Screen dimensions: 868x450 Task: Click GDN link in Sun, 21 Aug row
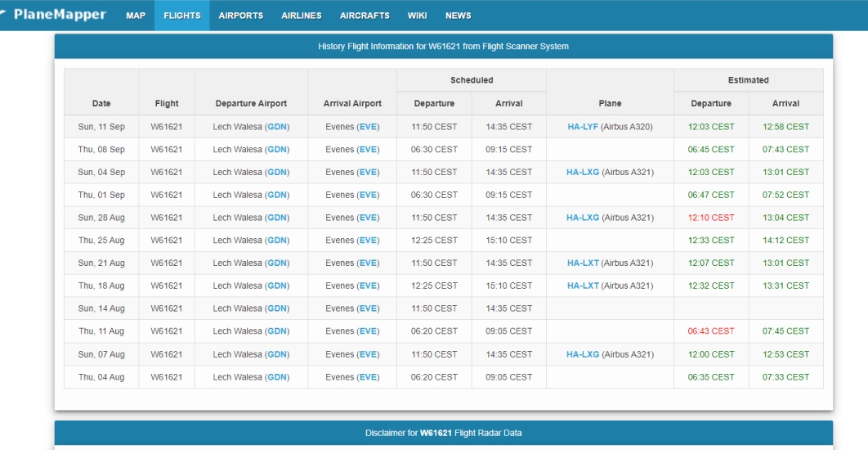pos(277,263)
